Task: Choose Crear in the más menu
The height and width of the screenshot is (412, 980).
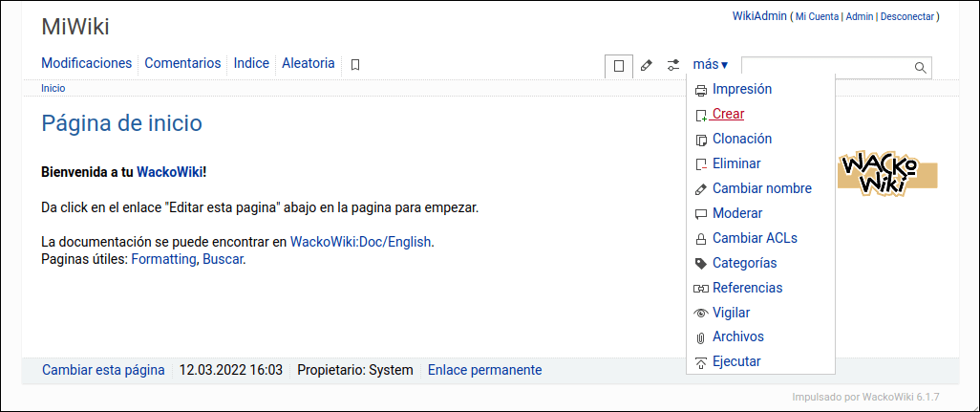Action: coord(728,114)
